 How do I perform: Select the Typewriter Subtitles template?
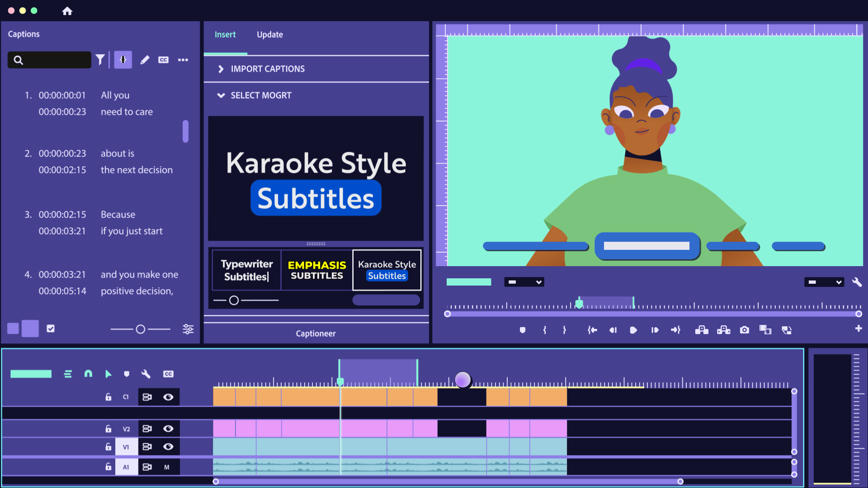[247, 270]
